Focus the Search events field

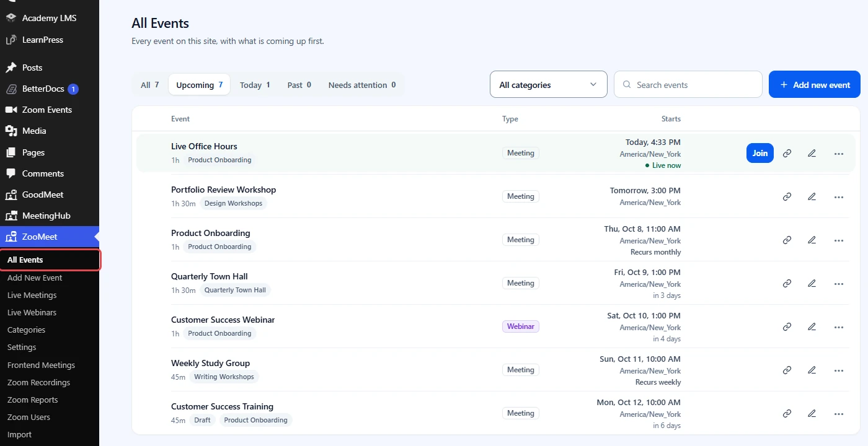[688, 84]
